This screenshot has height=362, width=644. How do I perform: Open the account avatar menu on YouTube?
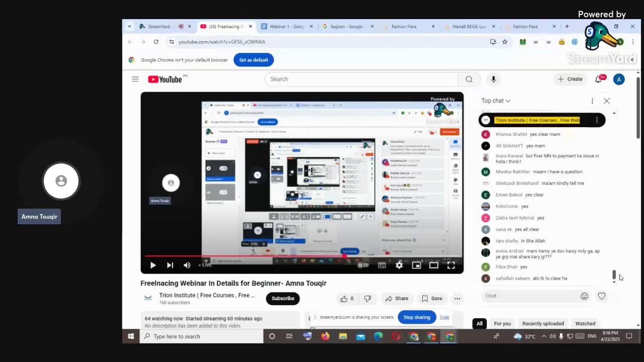click(619, 79)
